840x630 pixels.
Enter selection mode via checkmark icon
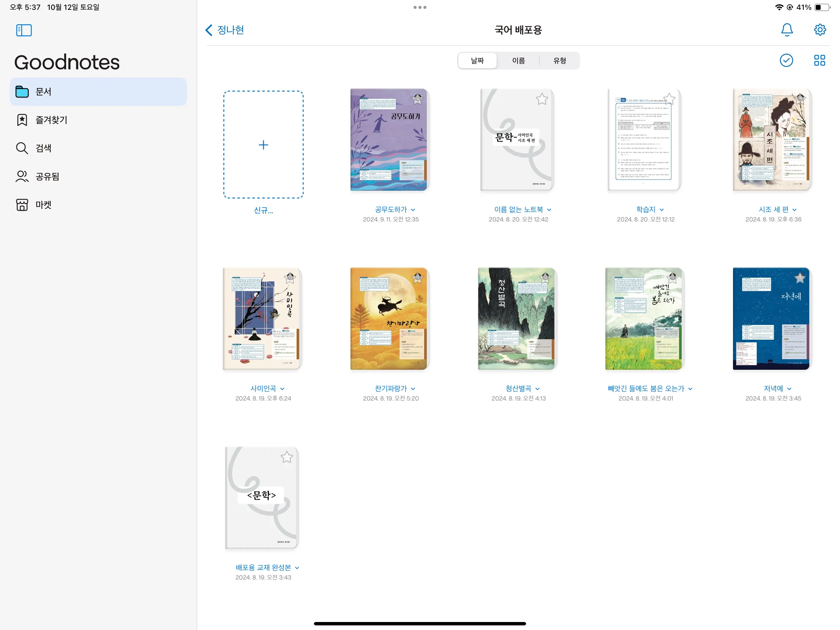click(786, 60)
